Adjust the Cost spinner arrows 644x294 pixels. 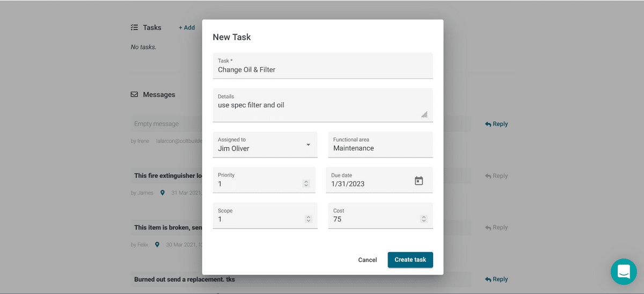(423, 219)
